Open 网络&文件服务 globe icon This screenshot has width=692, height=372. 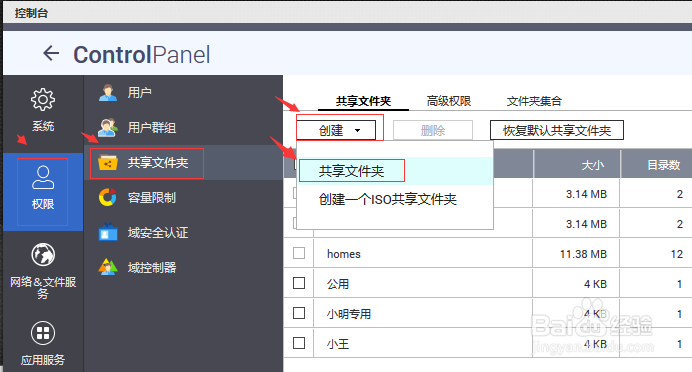pos(43,255)
